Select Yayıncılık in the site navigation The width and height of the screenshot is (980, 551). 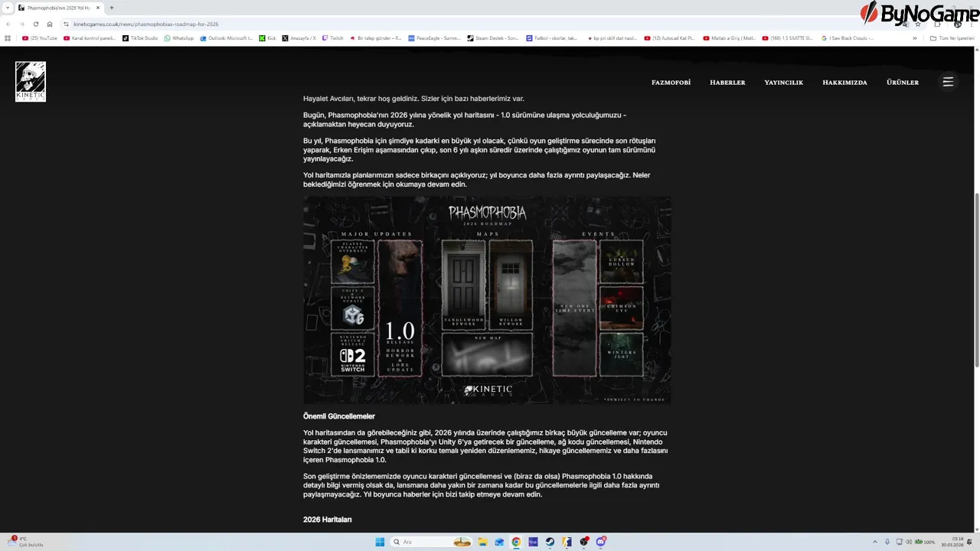[x=783, y=83]
